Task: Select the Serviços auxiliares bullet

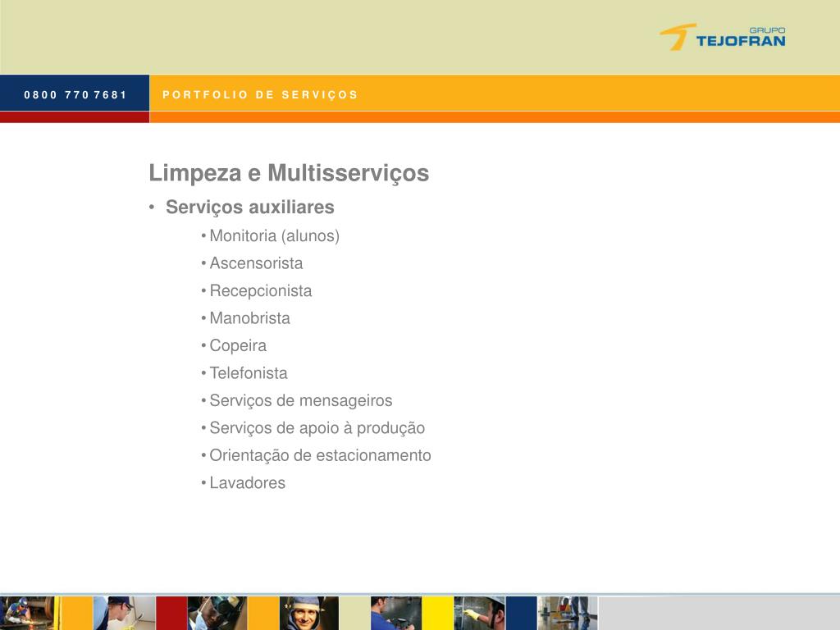Action: 249,207
